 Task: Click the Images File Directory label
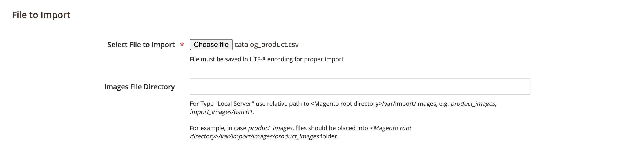pos(139,87)
